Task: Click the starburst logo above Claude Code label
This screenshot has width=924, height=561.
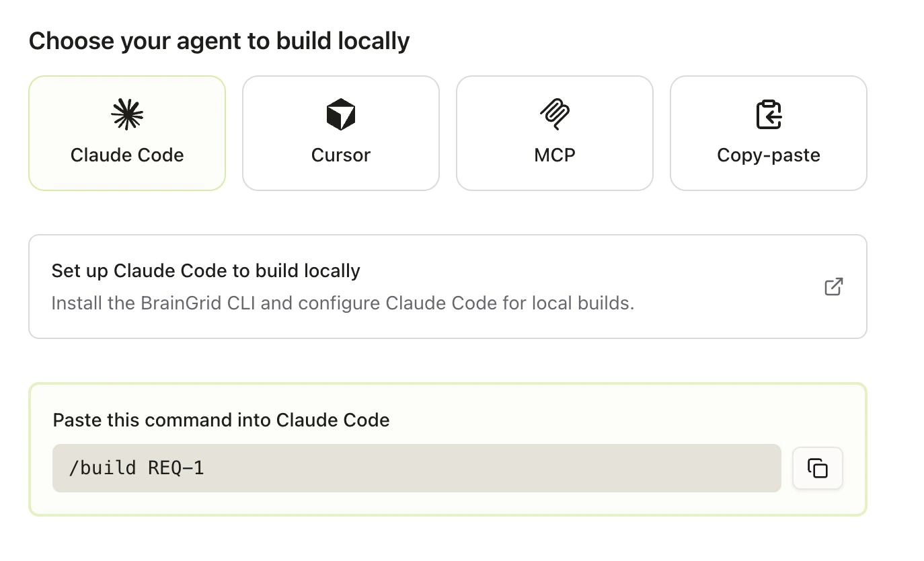Action: pyautogui.click(x=126, y=114)
